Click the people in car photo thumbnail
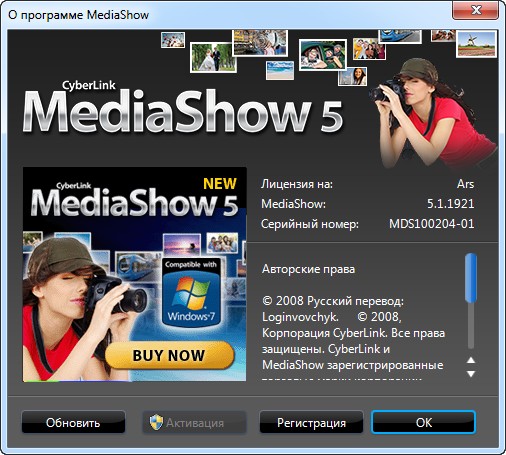This screenshot has width=506, height=455. (323, 55)
